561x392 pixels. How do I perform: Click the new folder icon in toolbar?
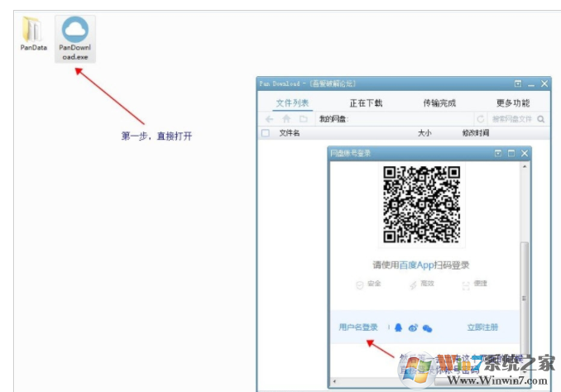click(304, 119)
